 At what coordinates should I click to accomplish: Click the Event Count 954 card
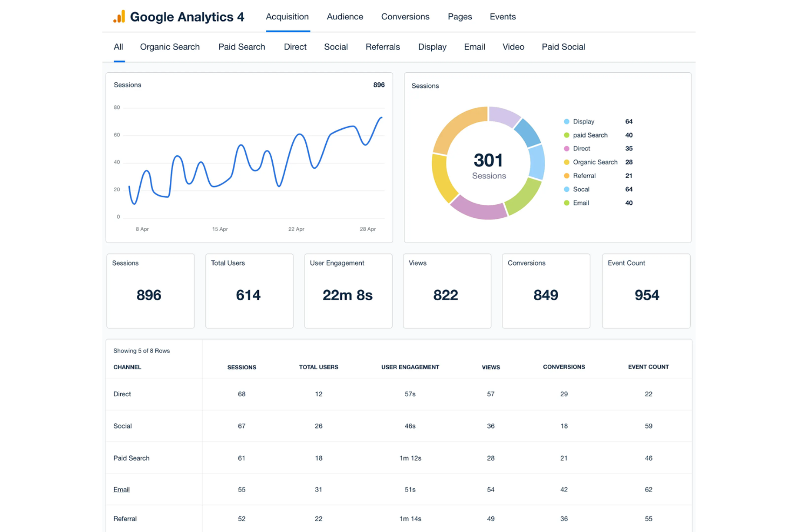pos(646,291)
